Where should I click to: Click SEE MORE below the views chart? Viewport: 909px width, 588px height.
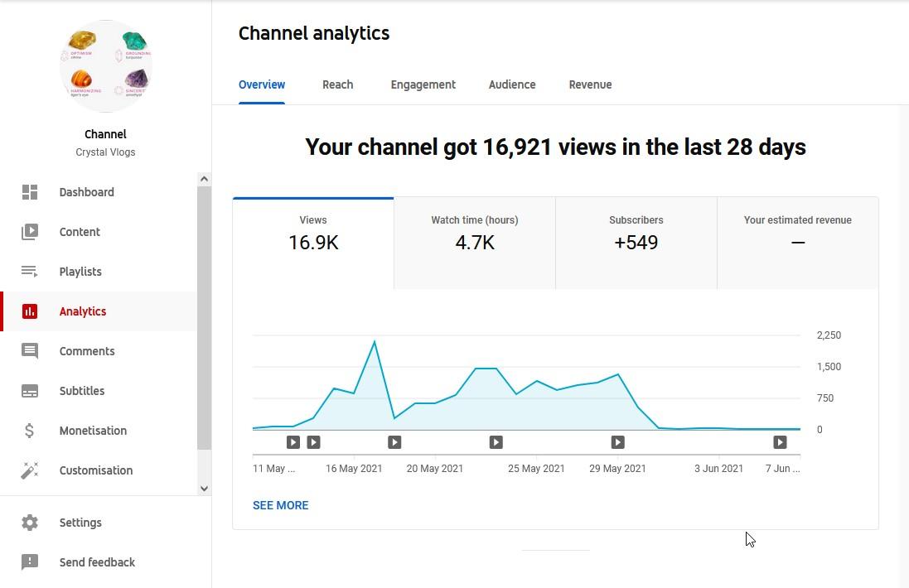[280, 505]
